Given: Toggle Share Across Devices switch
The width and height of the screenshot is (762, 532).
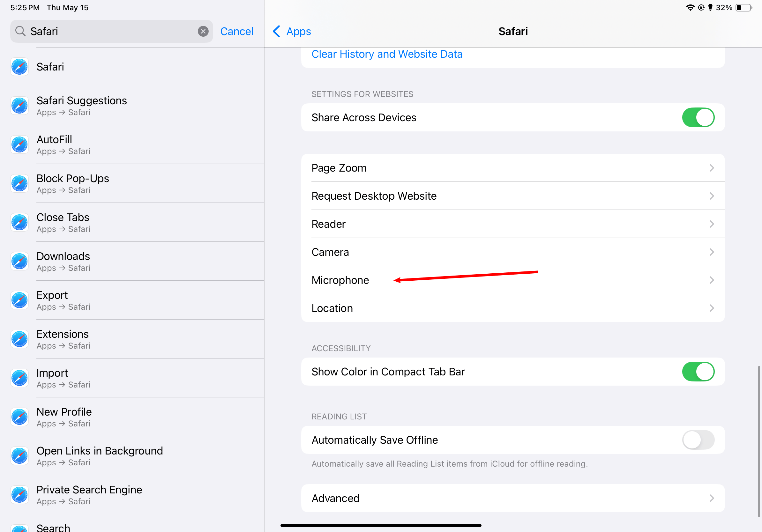Looking at the screenshot, I should [x=698, y=117].
